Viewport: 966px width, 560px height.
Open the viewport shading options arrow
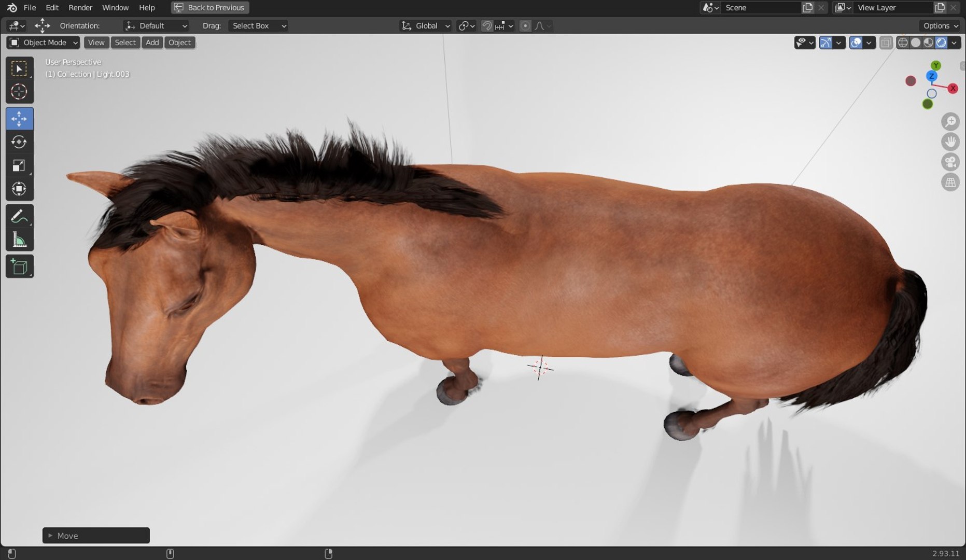(954, 43)
